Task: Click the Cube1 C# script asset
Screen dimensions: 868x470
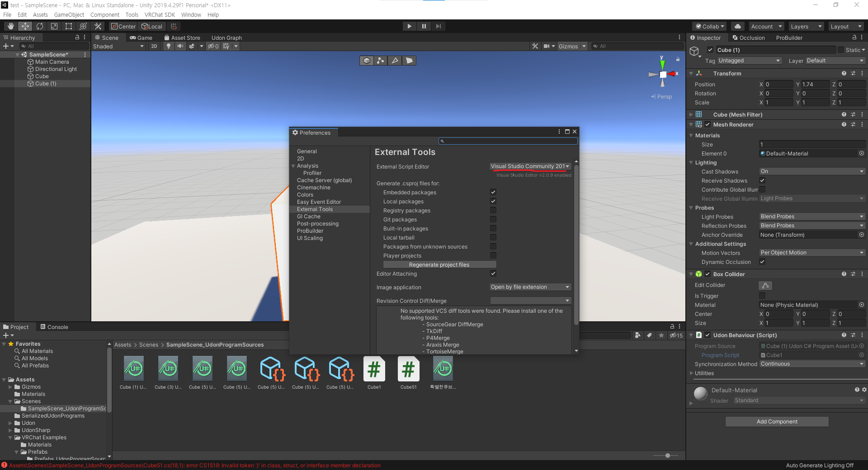Action: (374, 373)
